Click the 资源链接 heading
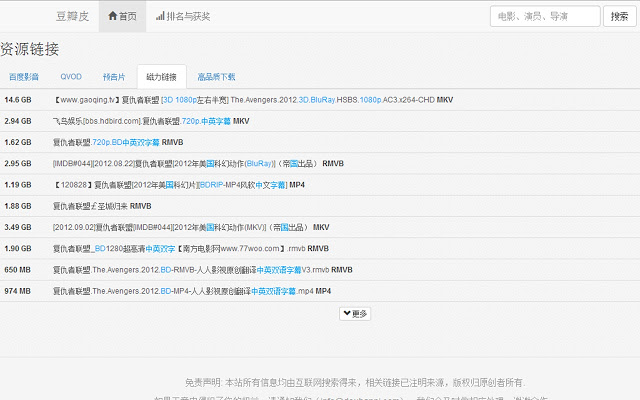Viewport: 640px width, 400px height. 30,49
